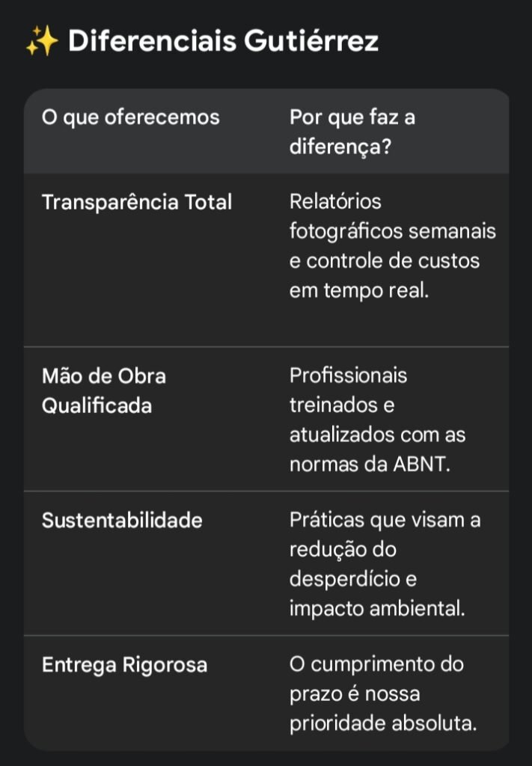The image size is (532, 766).
Task: Click the "impacto ambiental." text
Action: tap(377, 610)
